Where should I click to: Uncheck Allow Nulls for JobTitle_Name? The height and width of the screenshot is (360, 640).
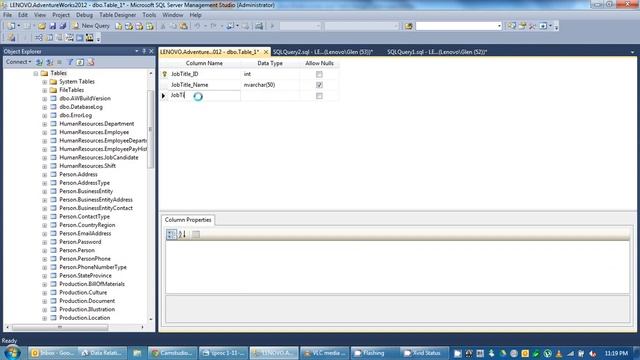[319, 85]
